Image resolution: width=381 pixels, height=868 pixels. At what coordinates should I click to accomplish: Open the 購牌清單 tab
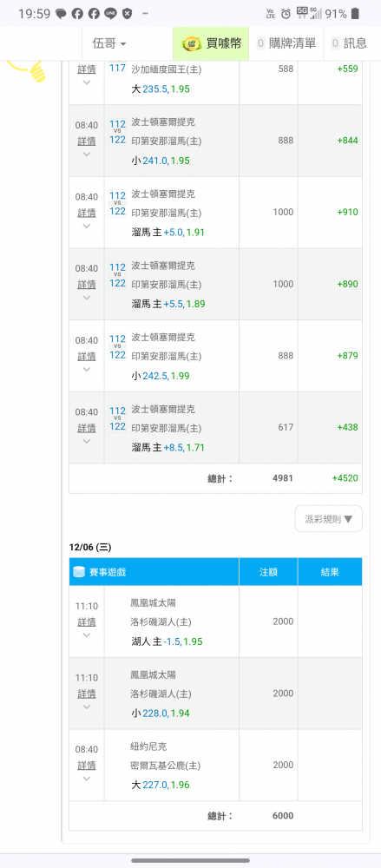286,43
